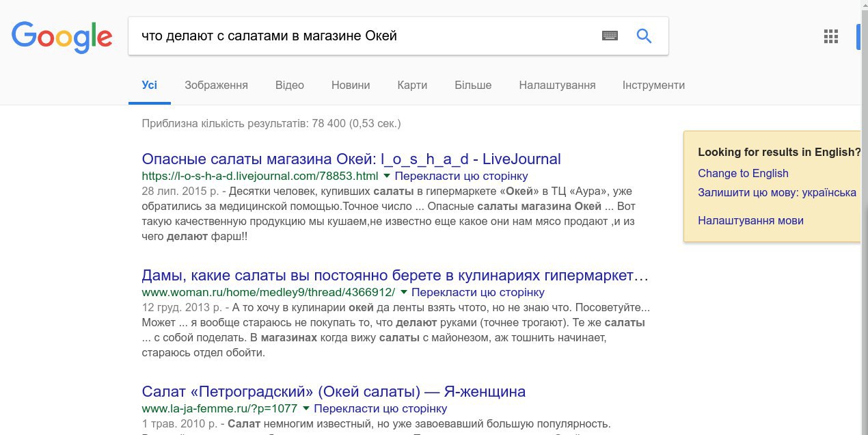Choose Залишити цю мову: українська
This screenshot has height=435, width=868.
click(777, 193)
